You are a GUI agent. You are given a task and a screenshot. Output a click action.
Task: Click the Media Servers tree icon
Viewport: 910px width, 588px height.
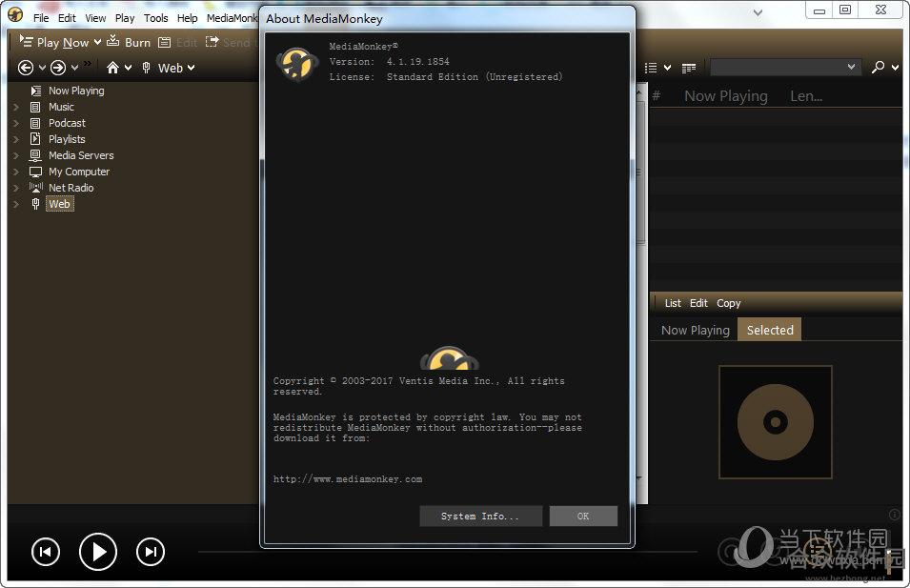pos(35,155)
